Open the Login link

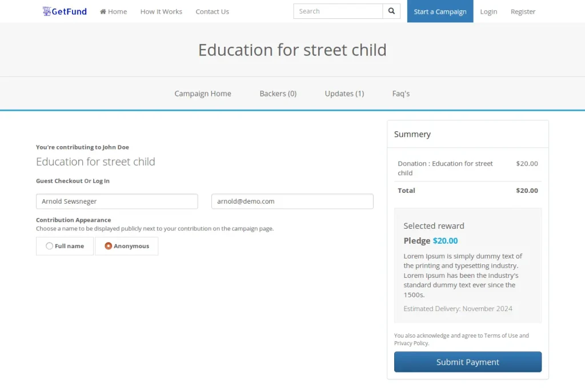pyautogui.click(x=489, y=11)
